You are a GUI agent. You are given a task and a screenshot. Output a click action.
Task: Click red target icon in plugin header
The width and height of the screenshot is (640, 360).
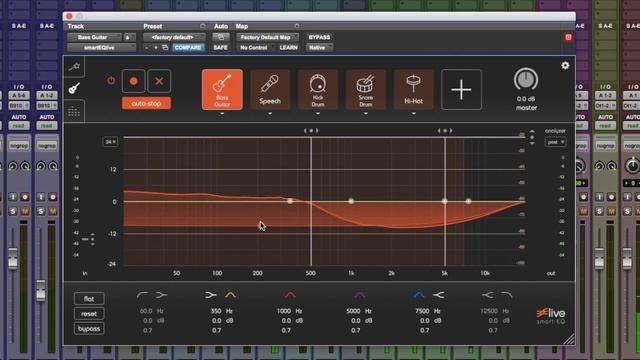coord(568,37)
